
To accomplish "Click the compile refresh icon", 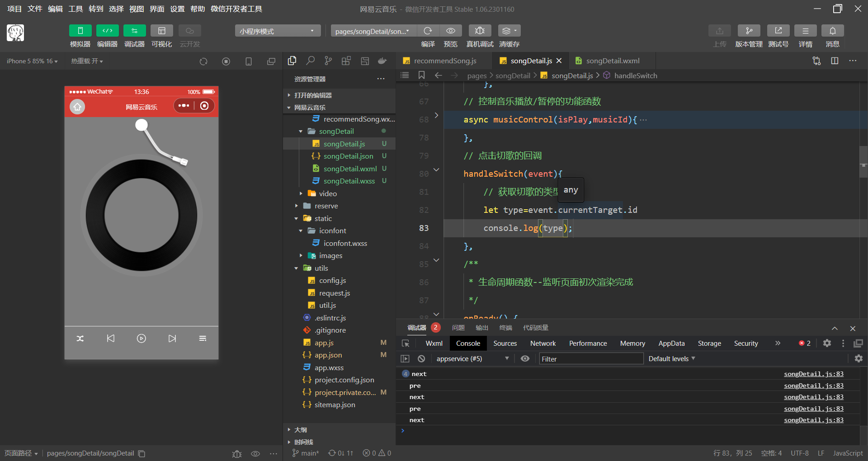I will click(428, 31).
